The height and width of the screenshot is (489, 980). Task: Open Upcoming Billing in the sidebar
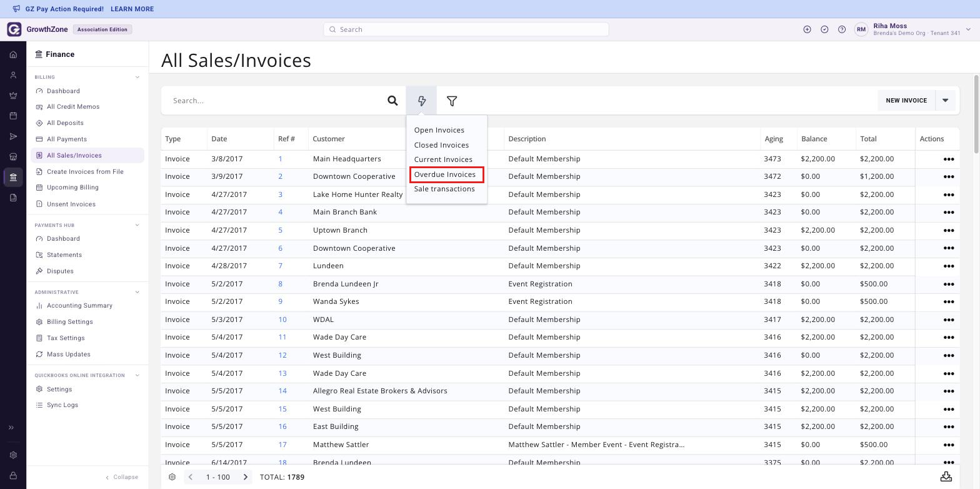(72, 188)
